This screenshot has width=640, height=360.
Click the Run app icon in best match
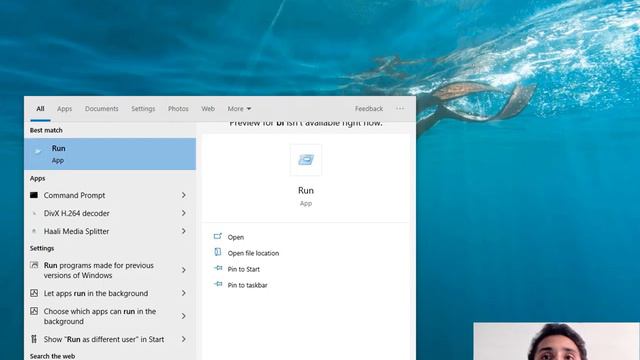tap(38, 152)
